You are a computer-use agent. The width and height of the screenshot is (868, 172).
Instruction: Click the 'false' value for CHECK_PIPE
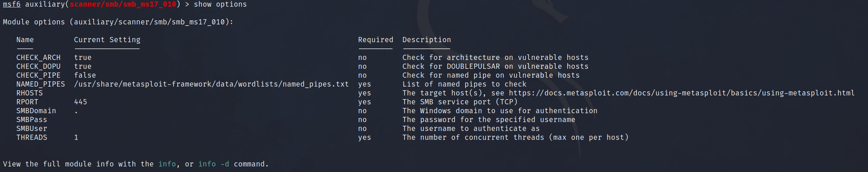click(x=85, y=75)
